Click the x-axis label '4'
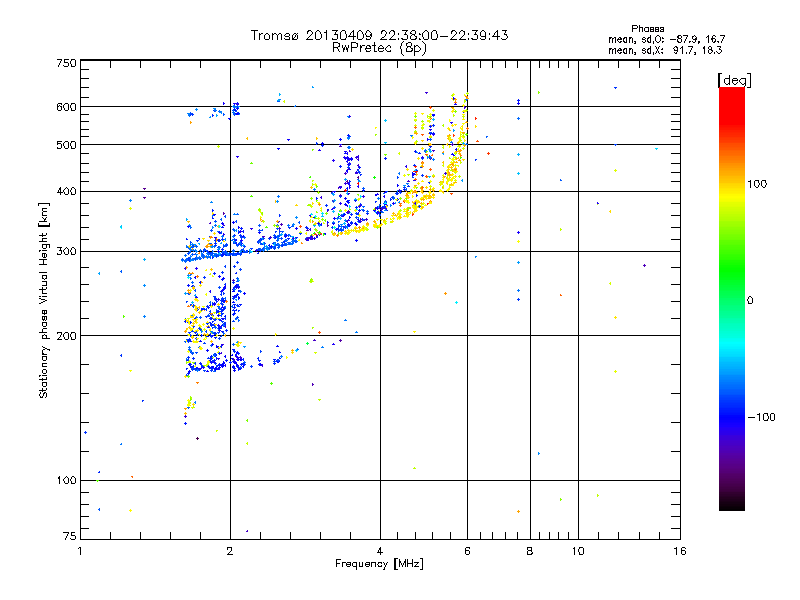 380,551
